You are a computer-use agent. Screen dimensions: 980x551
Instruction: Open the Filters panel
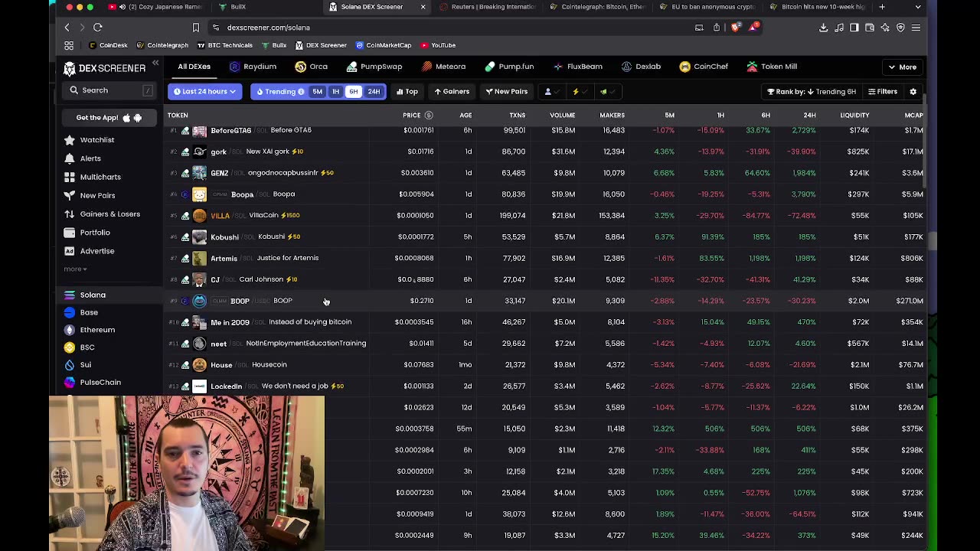click(882, 92)
